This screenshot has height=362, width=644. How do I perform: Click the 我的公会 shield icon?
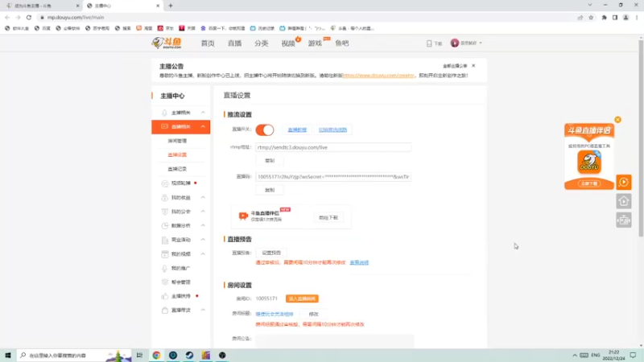pyautogui.click(x=165, y=212)
